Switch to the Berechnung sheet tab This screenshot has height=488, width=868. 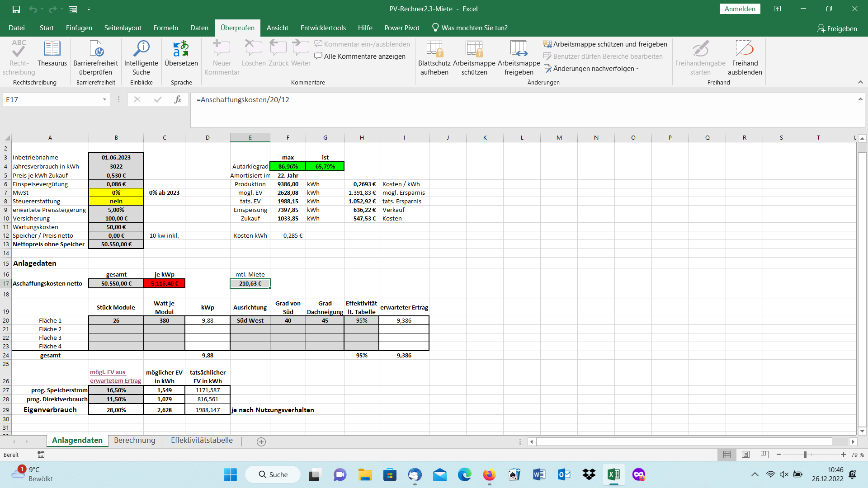[x=135, y=440]
